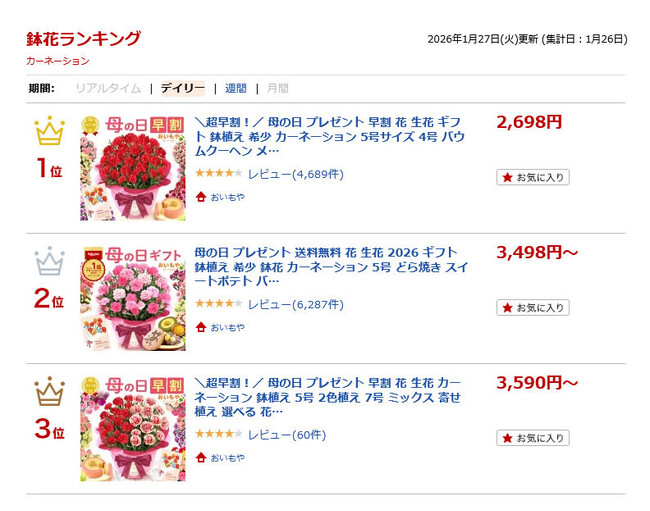650x511 pixels.
Task: Switch to the 週間 period tab
Action: (x=236, y=88)
